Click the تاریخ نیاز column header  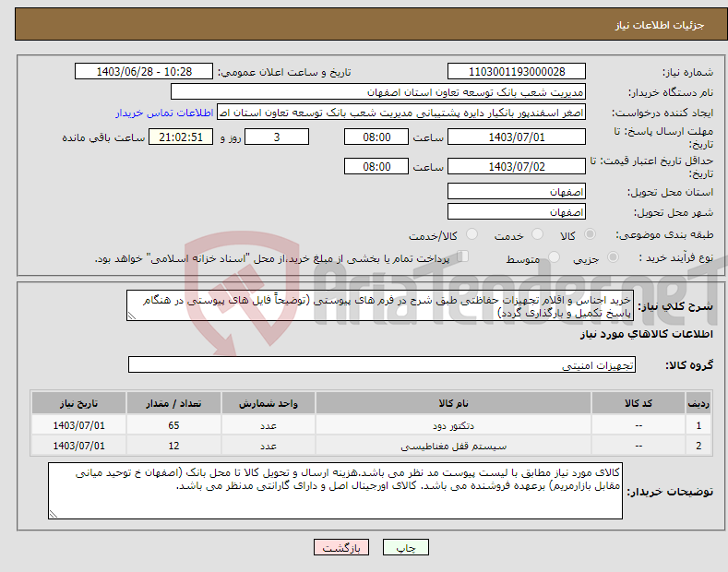79,403
